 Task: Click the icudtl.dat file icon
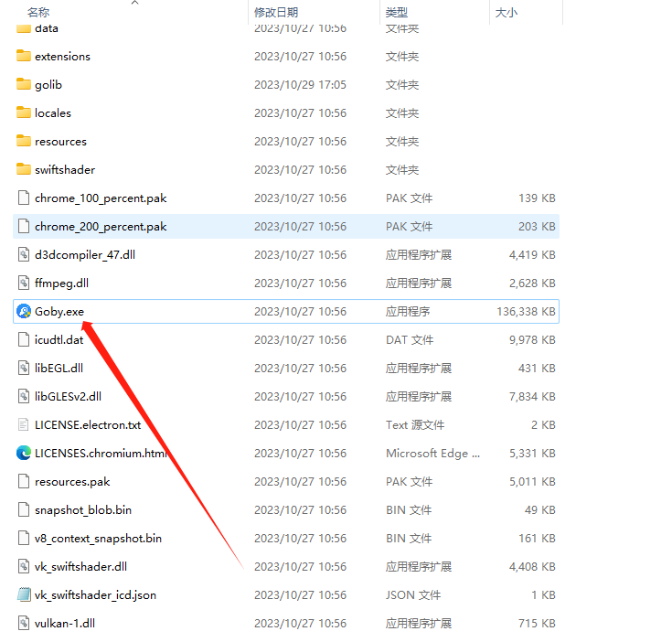[x=24, y=339]
